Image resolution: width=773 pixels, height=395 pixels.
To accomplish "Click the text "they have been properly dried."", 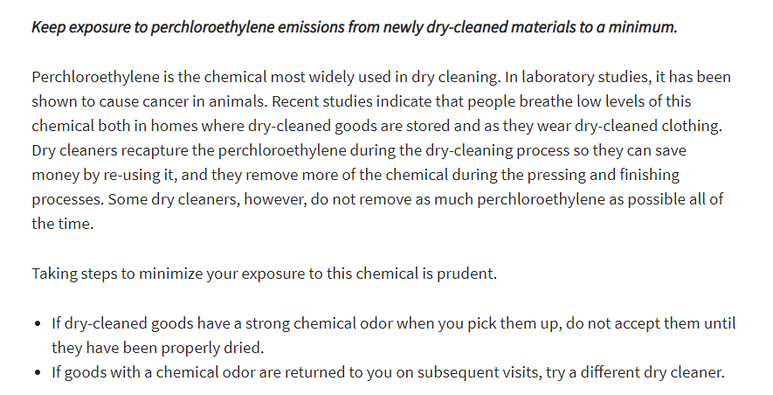I will pyautogui.click(x=158, y=348).
